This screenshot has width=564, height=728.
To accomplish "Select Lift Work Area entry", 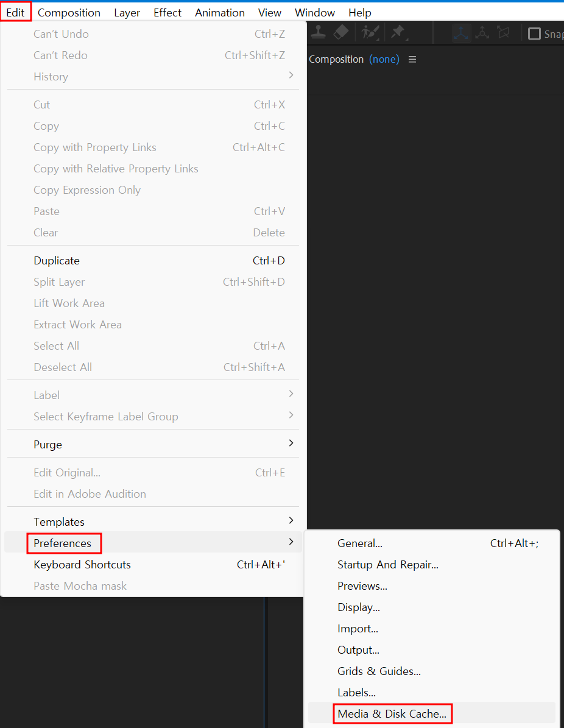I will pyautogui.click(x=153, y=303).
